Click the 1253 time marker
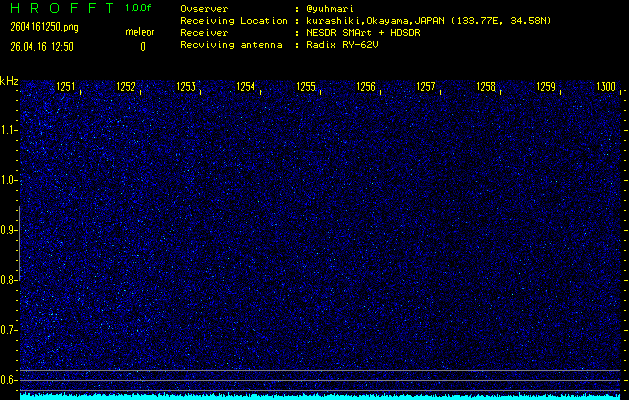 [x=186, y=88]
